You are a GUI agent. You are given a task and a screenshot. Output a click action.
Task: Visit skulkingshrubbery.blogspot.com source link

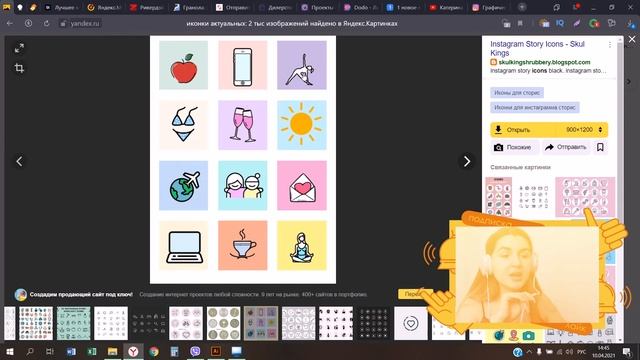coord(544,62)
